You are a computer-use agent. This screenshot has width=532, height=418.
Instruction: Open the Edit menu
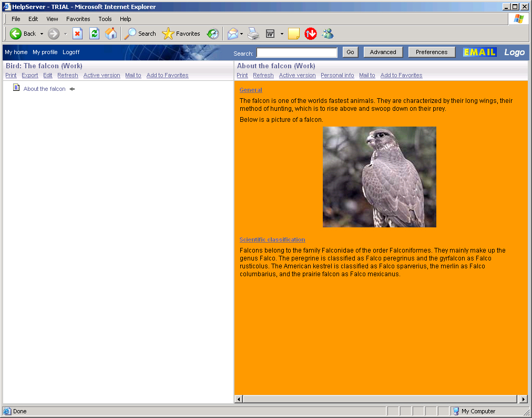coord(33,19)
